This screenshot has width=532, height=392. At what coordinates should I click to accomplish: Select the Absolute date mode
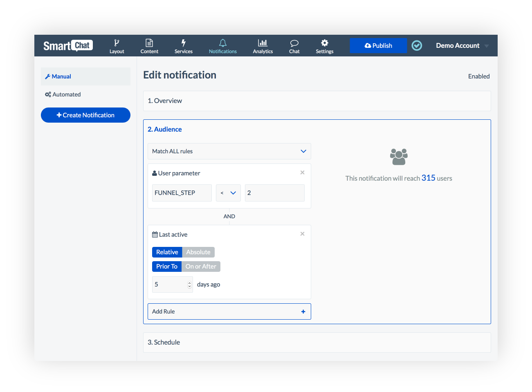point(198,252)
